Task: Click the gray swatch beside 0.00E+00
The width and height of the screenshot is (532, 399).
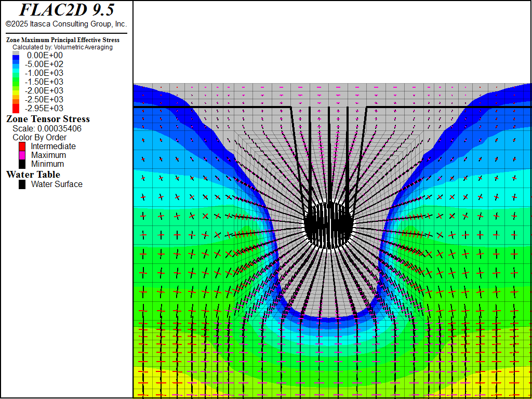Action: point(16,54)
